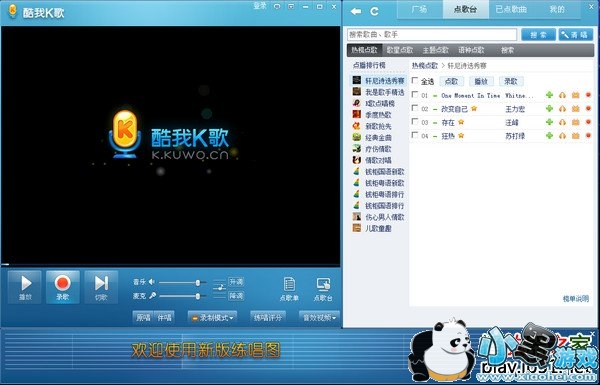
Task: Record 存在 using its red dot icon
Action: (588, 122)
